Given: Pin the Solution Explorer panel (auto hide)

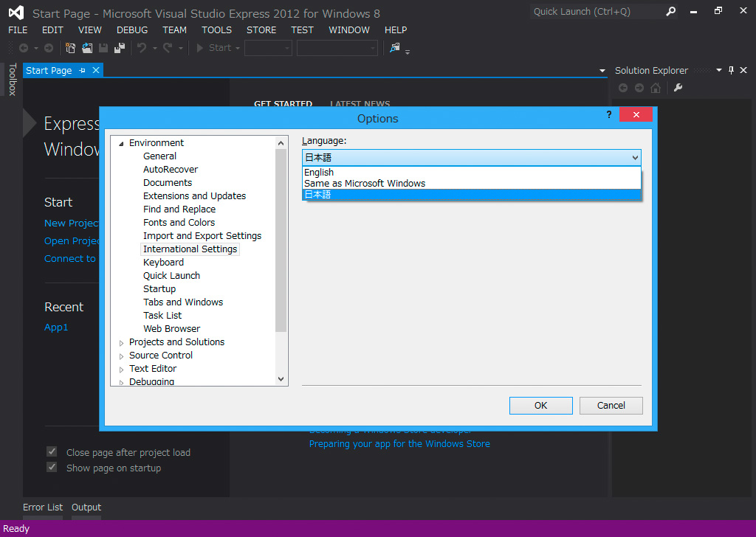Looking at the screenshot, I should (732, 70).
